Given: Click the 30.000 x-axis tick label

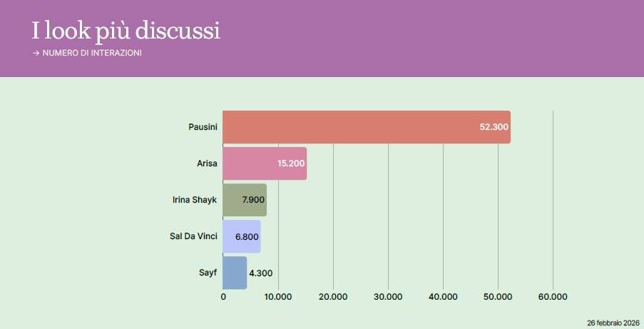Looking at the screenshot, I should [388, 297].
